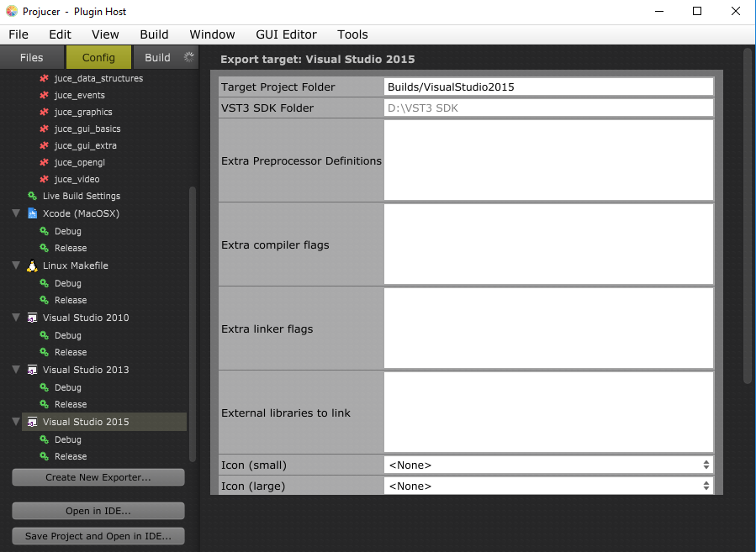The image size is (756, 552).
Task: Click the gear icon of Linux Makefile Release
Action: 44,300
